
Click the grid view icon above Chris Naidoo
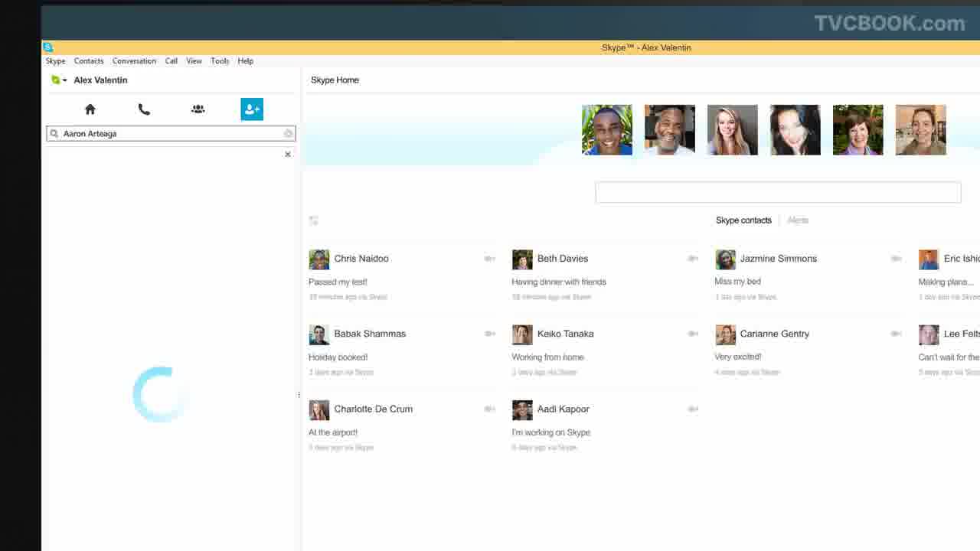pos(313,220)
